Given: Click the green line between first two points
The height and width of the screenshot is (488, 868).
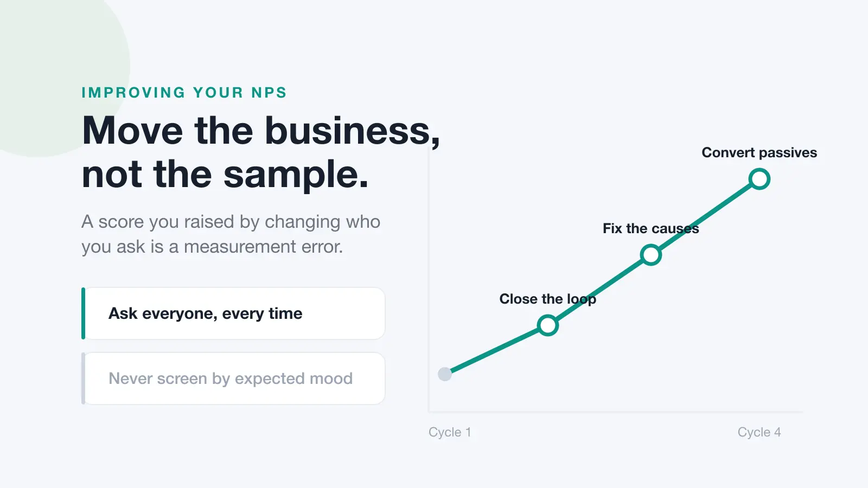Looking at the screenshot, I should click(x=496, y=350).
